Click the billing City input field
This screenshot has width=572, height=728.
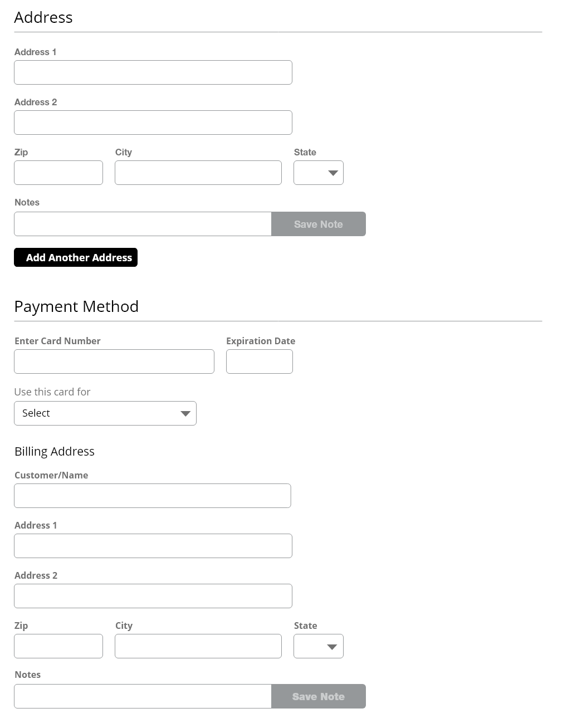click(198, 646)
